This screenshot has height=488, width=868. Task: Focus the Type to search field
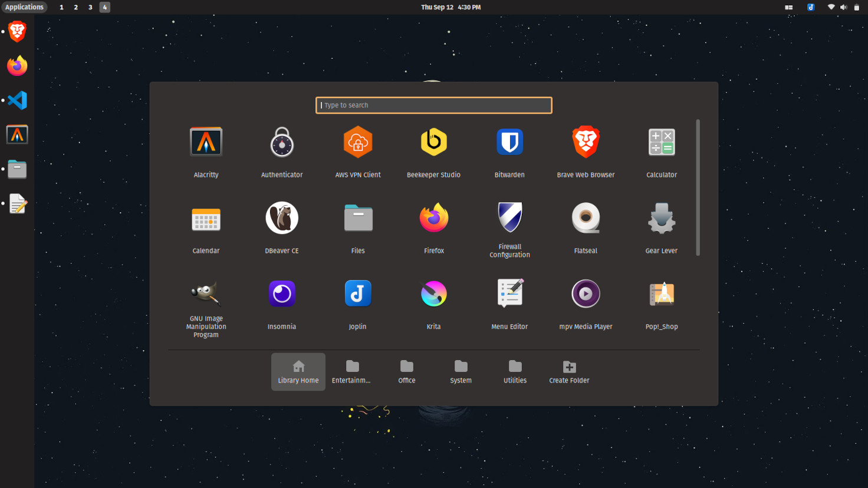coord(434,105)
